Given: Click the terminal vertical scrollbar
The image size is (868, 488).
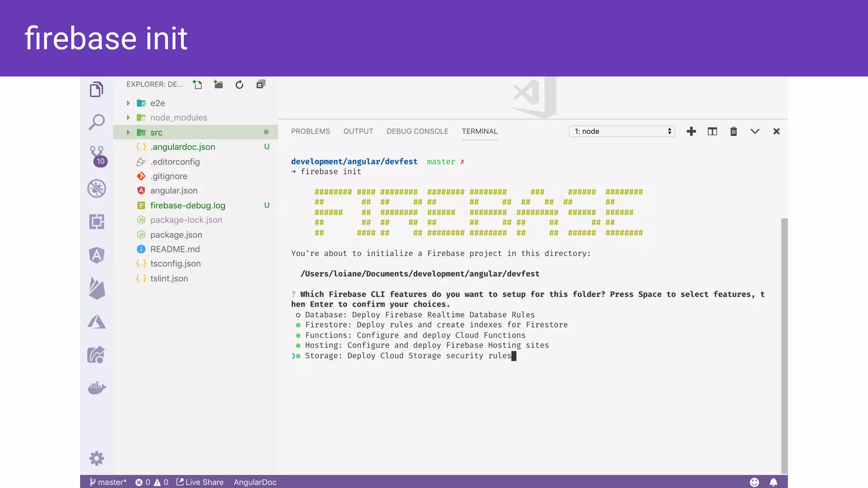Looking at the screenshot, I should point(784,345).
